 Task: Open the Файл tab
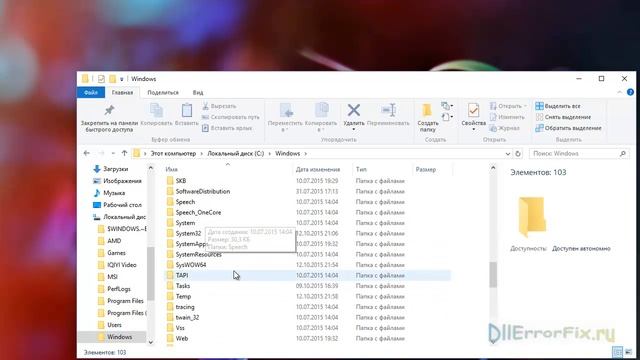click(x=91, y=92)
